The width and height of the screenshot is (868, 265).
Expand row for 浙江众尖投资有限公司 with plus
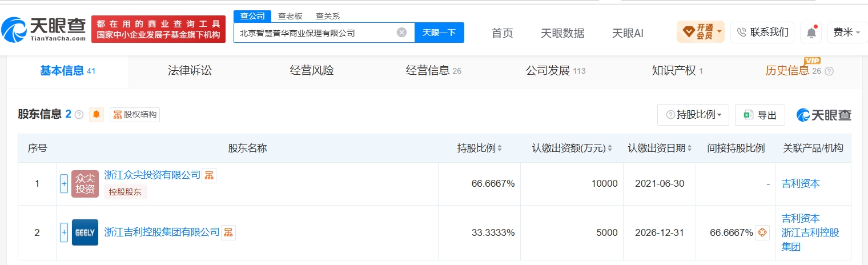(x=64, y=184)
